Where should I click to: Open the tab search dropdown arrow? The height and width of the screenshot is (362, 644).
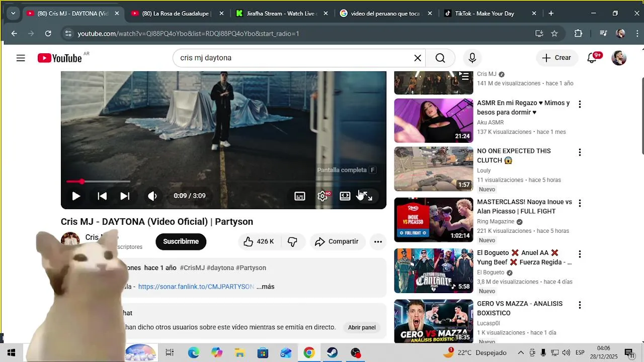pyautogui.click(x=13, y=13)
